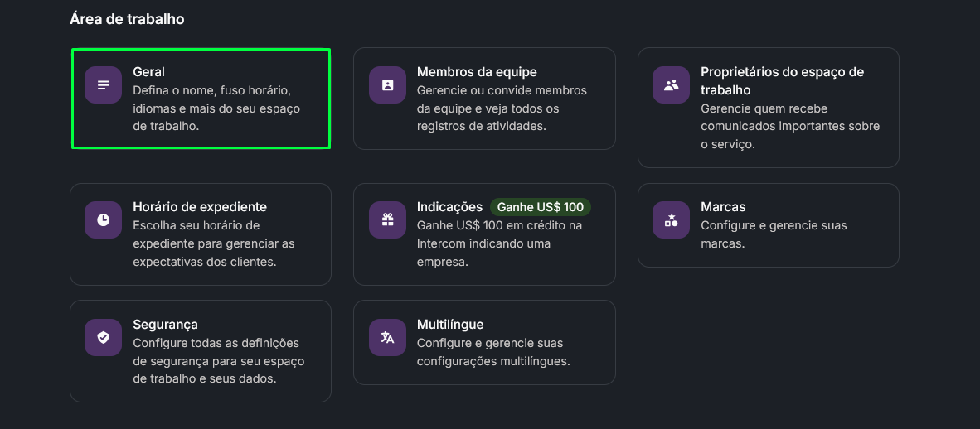Viewport: 980px width, 429px height.
Task: Click the Marcas shapes icon
Action: (x=672, y=219)
